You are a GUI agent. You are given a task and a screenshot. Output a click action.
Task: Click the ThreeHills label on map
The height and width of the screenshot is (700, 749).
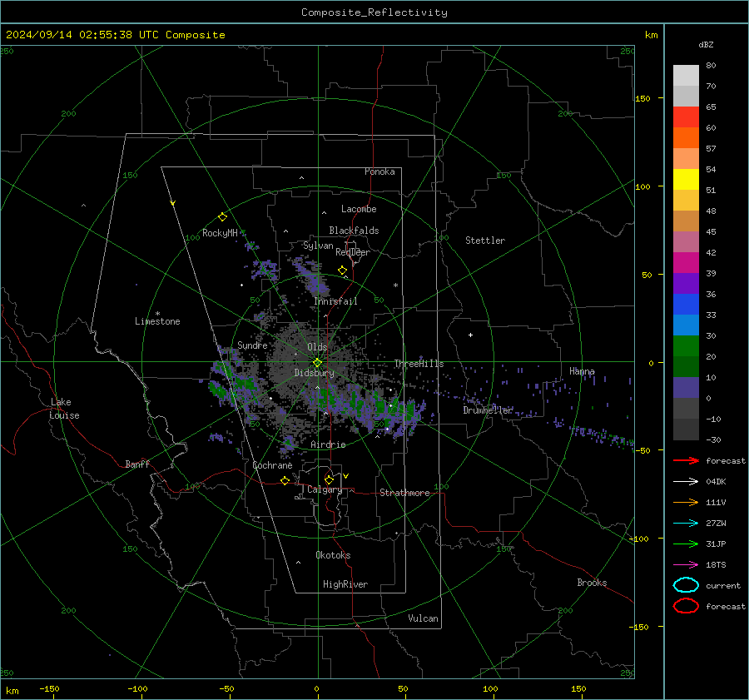click(x=419, y=364)
